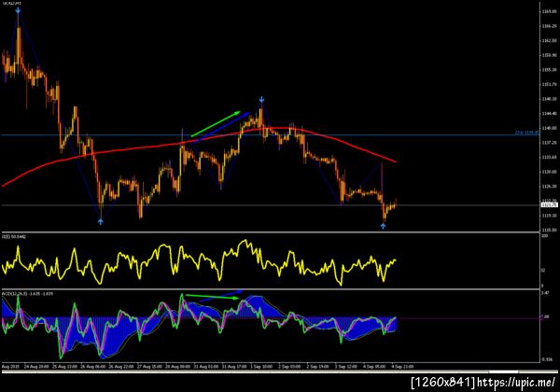Click the 1 Sep 10:00 time axis label
This screenshot has height=392, width=560.
pyautogui.click(x=261, y=367)
